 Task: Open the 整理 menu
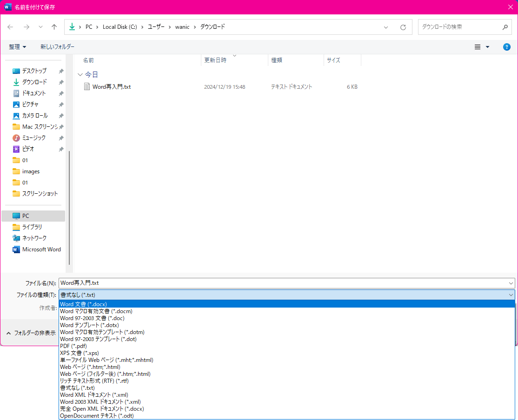pos(18,47)
